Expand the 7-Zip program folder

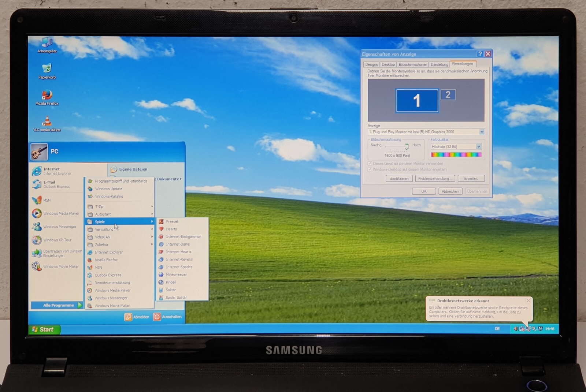click(120, 206)
